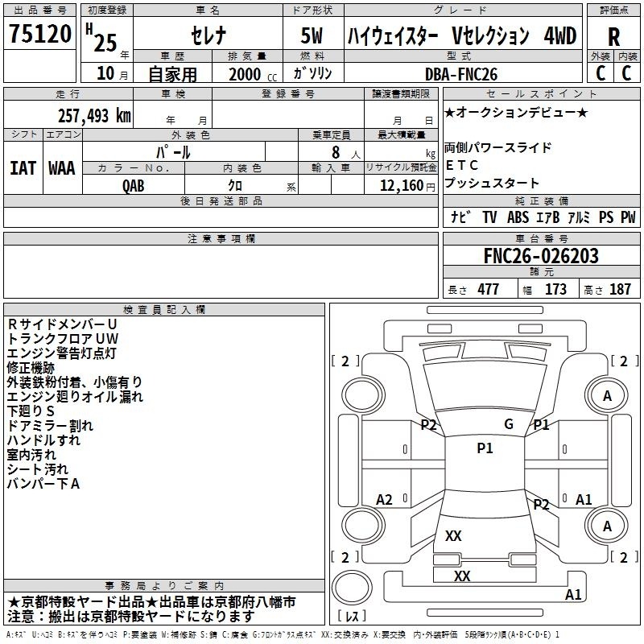The width and height of the screenshot is (644, 644).
Task: Click the 検査員記入欄 section header
Action: point(164,310)
